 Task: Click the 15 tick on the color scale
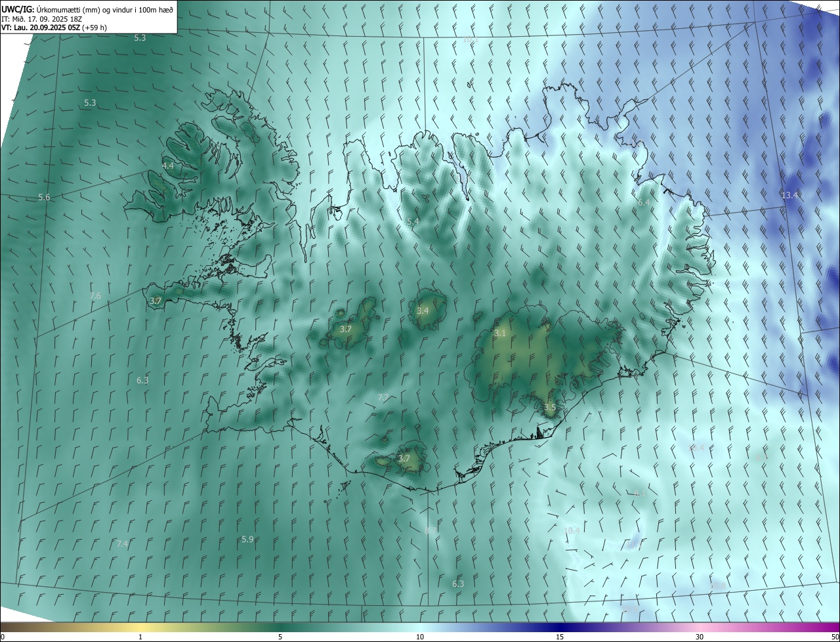click(x=560, y=637)
